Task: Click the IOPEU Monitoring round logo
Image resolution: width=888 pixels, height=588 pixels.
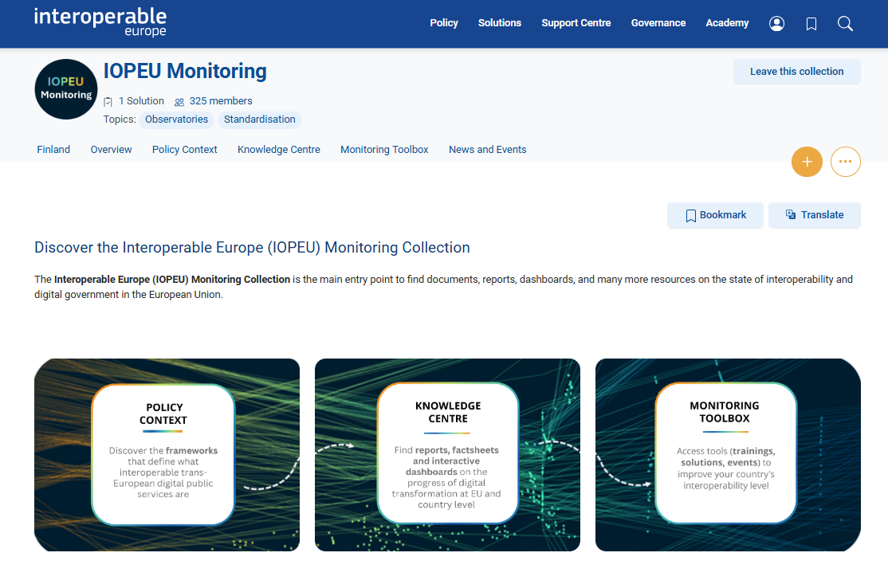Action: click(x=66, y=89)
